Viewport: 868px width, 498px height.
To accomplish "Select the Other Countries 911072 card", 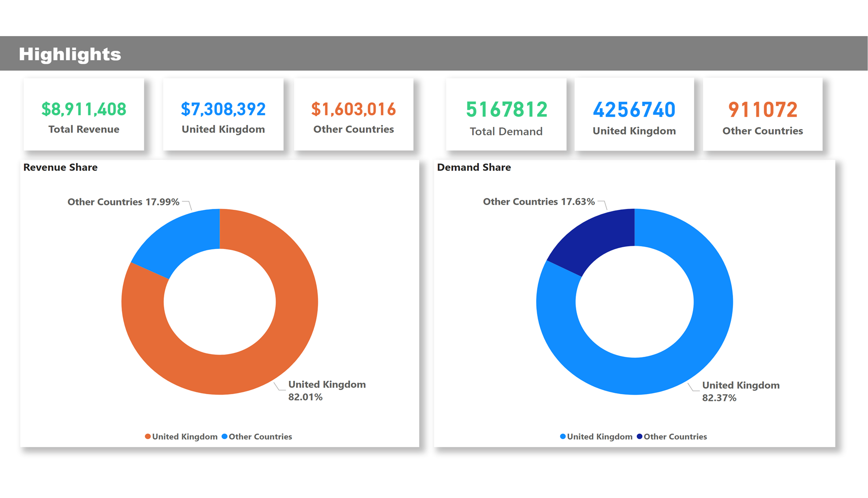I will point(762,115).
